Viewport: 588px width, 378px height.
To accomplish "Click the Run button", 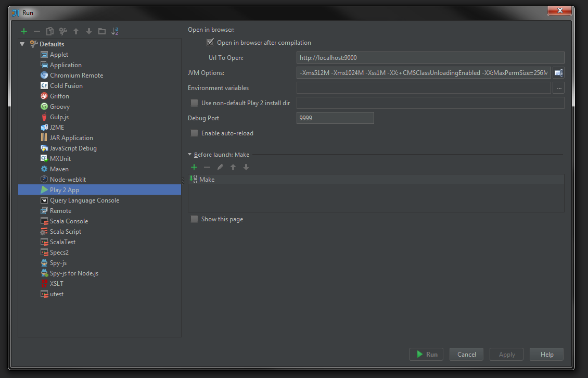I will pos(426,355).
